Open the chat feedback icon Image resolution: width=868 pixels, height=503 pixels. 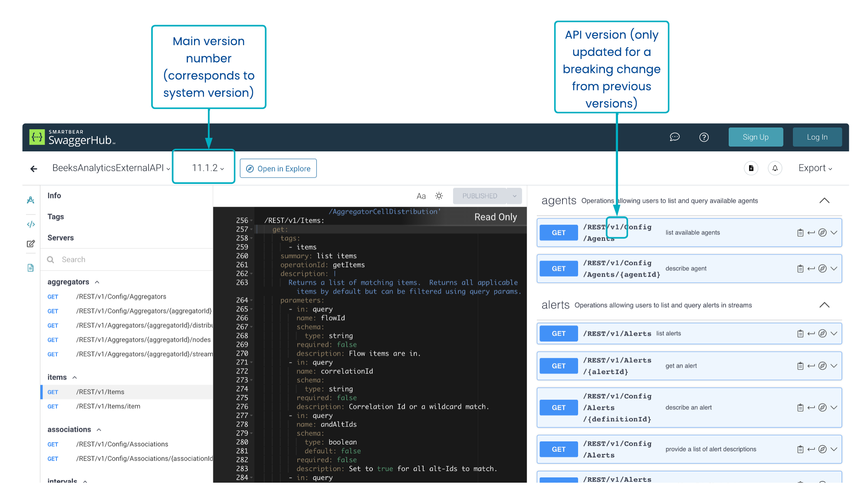674,137
